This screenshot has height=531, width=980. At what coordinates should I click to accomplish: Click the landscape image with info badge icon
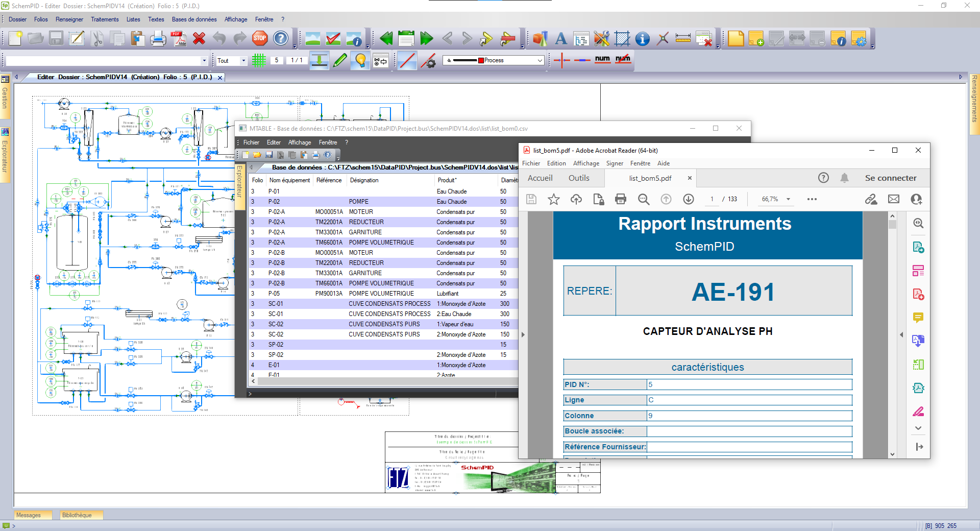354,38
